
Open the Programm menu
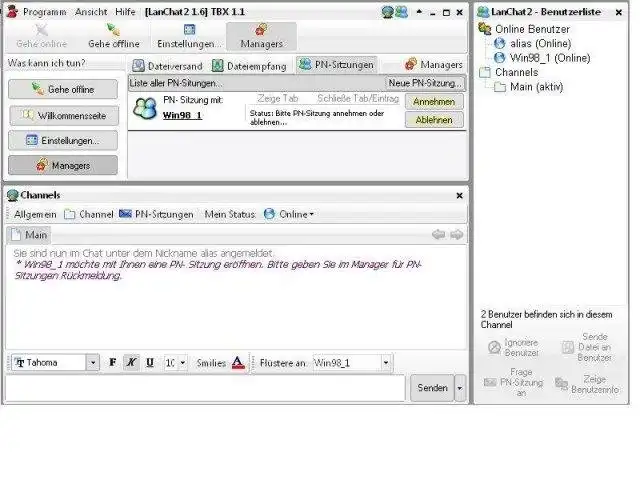(x=44, y=12)
